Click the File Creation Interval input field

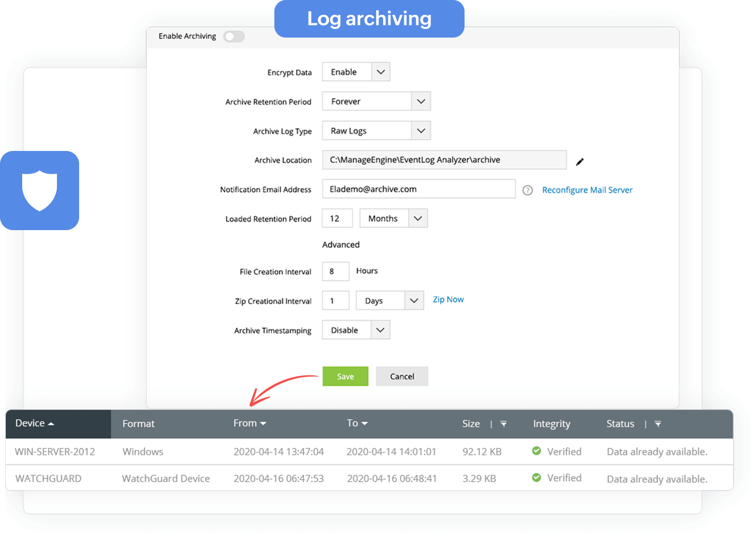click(x=335, y=271)
